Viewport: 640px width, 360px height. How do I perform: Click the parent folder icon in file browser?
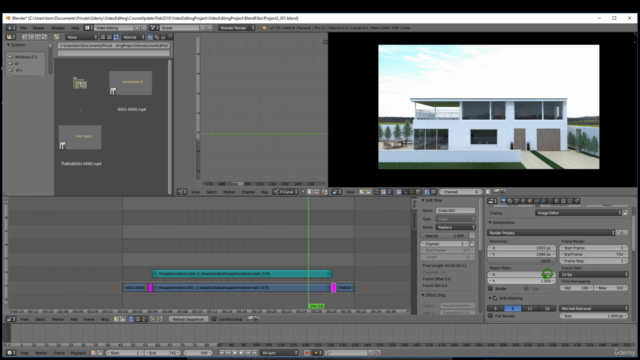click(80, 83)
